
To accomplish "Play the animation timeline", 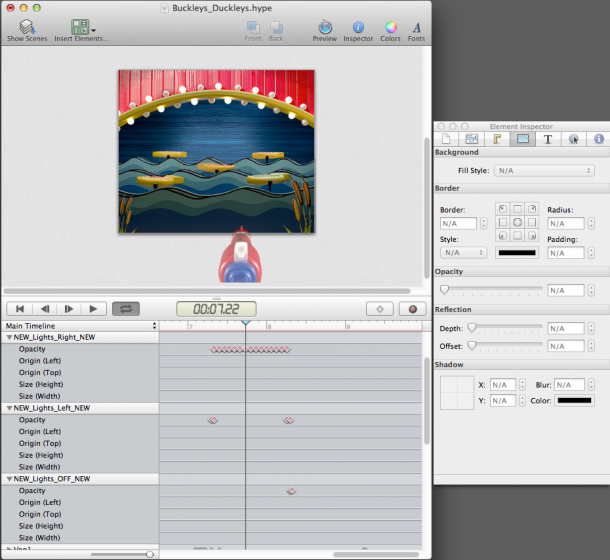I will point(94,309).
